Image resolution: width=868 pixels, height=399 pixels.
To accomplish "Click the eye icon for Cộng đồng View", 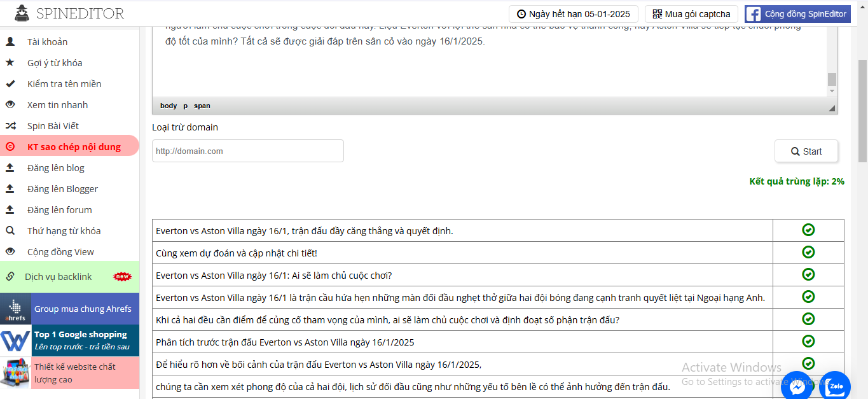I will (10, 252).
